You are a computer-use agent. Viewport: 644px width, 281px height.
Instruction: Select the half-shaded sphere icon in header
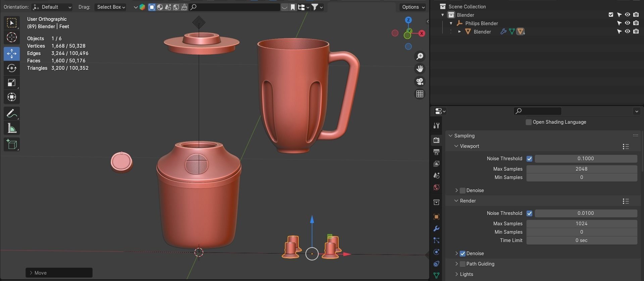(160, 7)
